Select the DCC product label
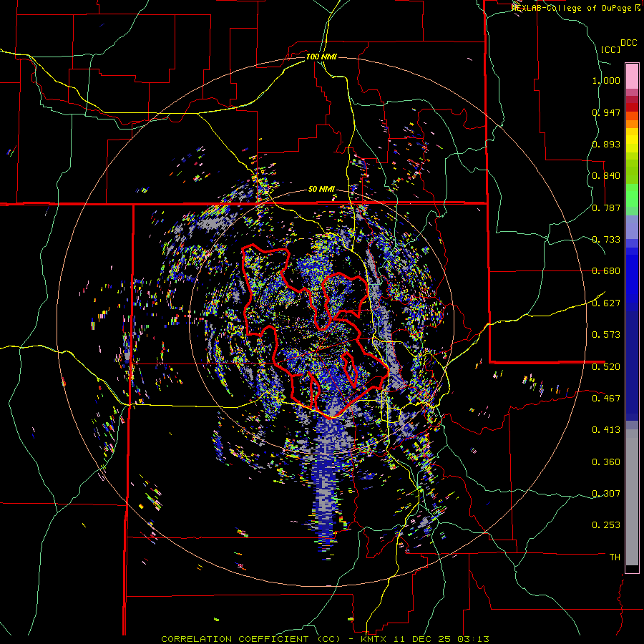The width and height of the screenshot is (644, 644). [x=628, y=43]
